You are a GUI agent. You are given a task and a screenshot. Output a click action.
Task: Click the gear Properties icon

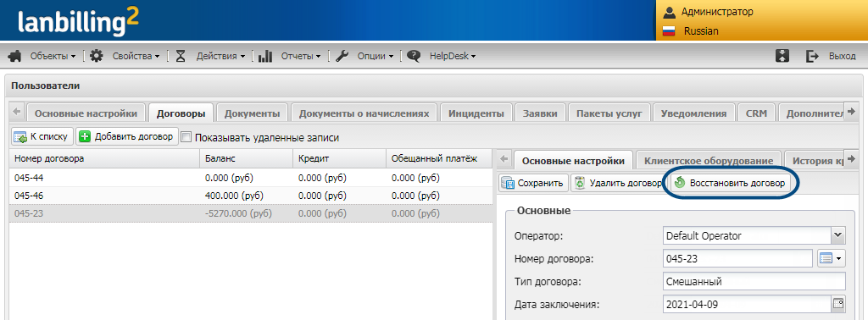[97, 56]
